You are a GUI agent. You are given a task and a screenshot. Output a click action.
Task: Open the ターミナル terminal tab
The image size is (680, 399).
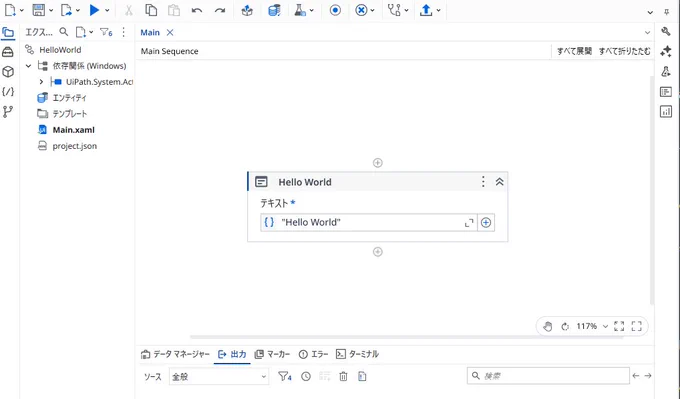(357, 354)
